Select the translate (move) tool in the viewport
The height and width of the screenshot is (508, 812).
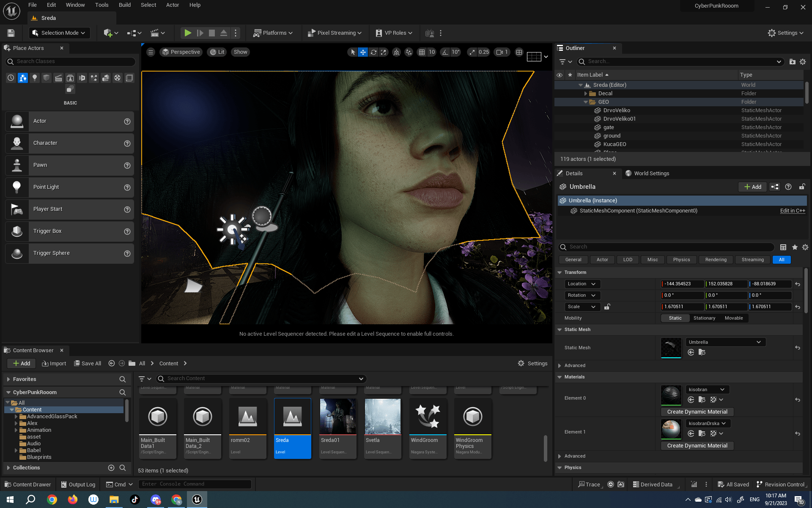(x=363, y=52)
